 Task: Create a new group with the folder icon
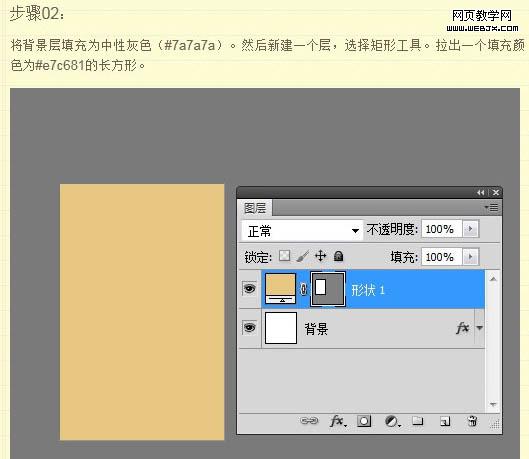[x=417, y=421]
